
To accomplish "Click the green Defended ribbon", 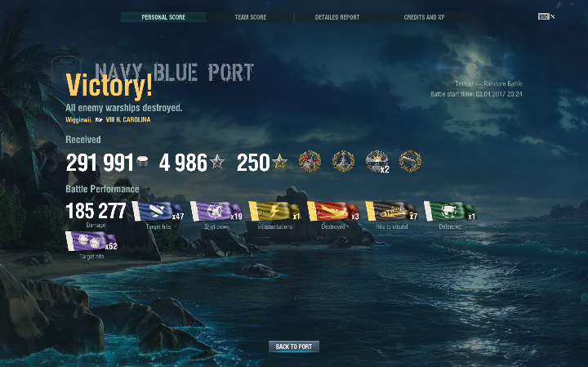I will (x=450, y=211).
